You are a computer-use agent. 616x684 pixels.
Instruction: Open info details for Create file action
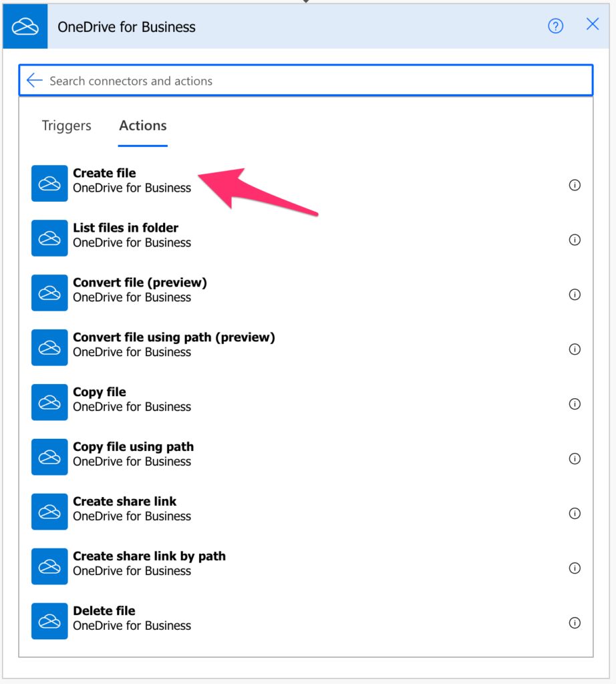tap(575, 186)
